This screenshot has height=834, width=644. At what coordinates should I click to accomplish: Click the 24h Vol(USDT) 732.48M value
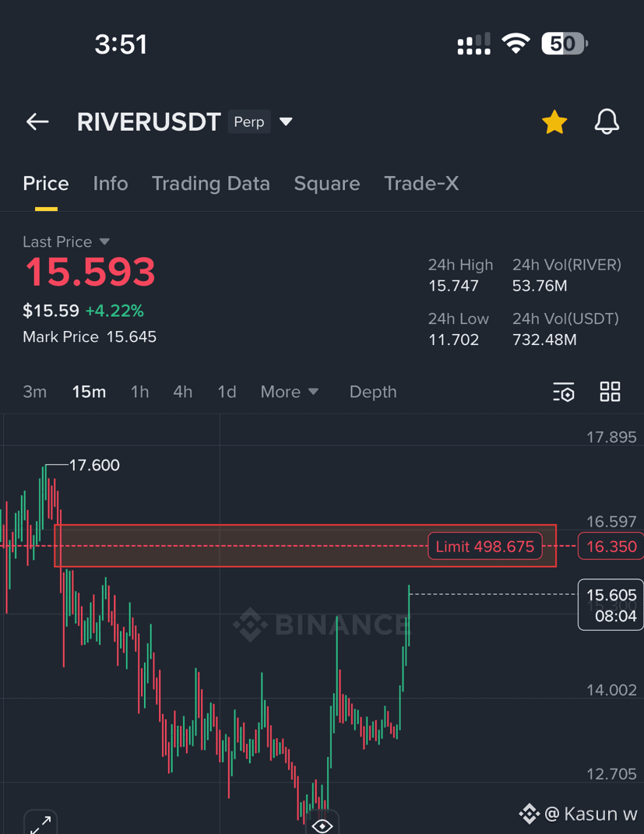(544, 340)
